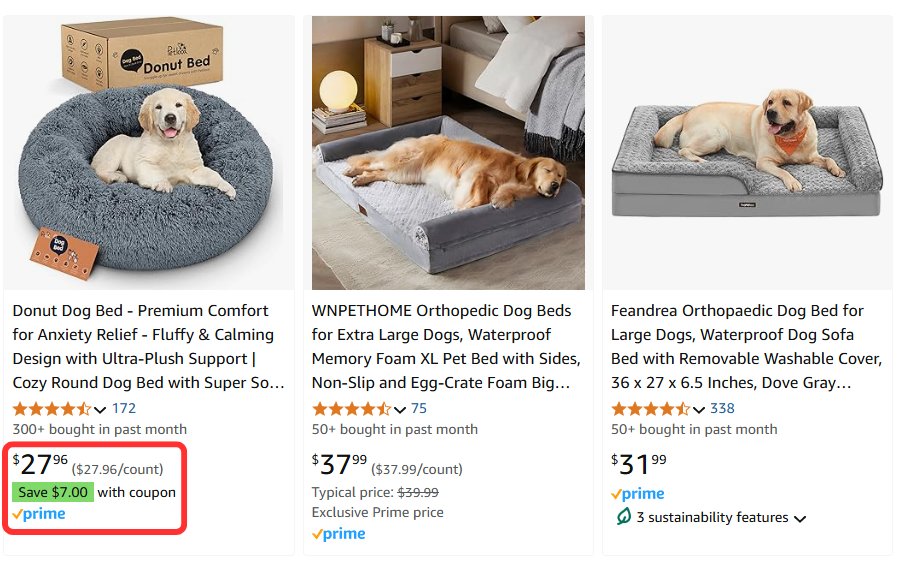View the 338 reviews for Feandrea bed
This screenshot has width=899, height=567.
[x=722, y=408]
